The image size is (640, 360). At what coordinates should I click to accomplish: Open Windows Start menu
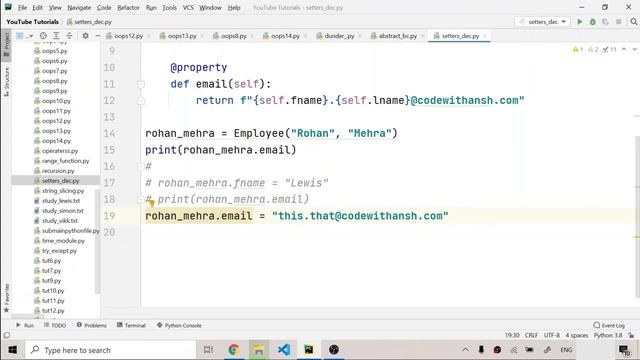[x=13, y=350]
